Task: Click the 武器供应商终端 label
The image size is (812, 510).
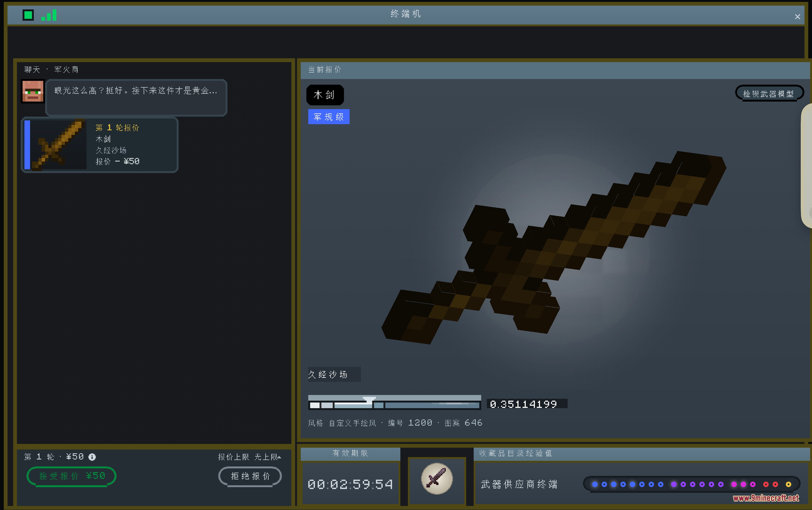Action: point(519,484)
